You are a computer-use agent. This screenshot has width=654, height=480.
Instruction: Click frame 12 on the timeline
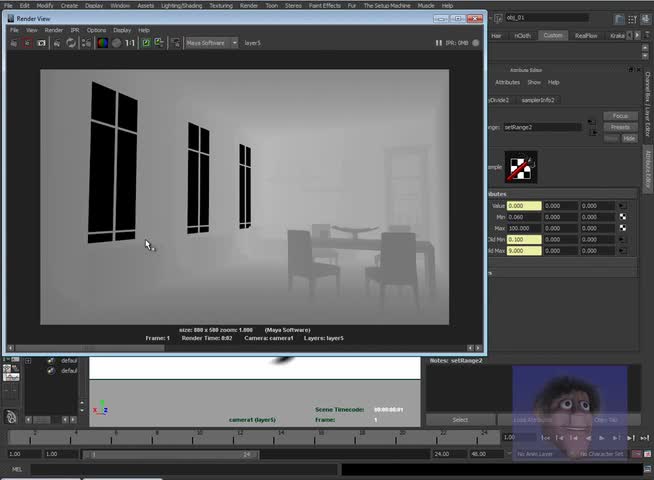click(240, 437)
